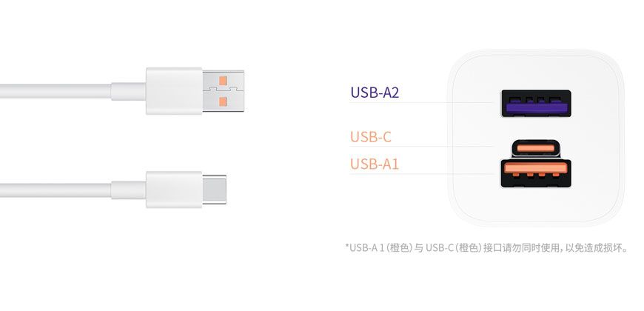Click the orange USB-C port on charger
644x311 pixels.
(536, 148)
